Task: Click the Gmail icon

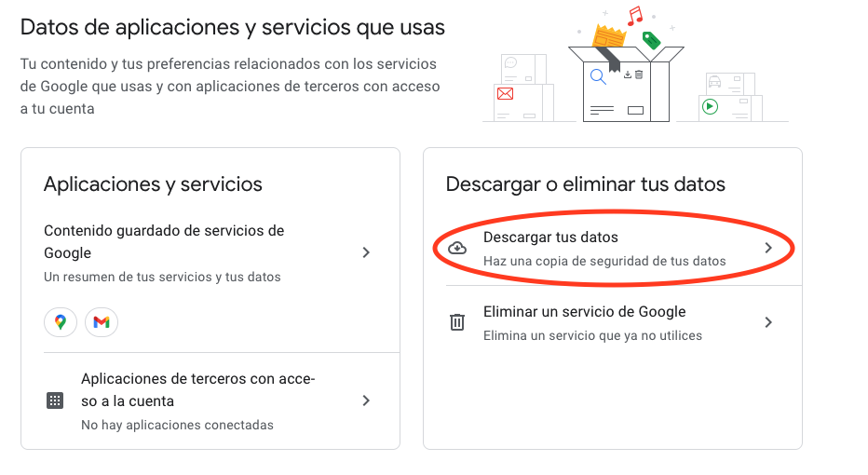Action: pos(102,321)
